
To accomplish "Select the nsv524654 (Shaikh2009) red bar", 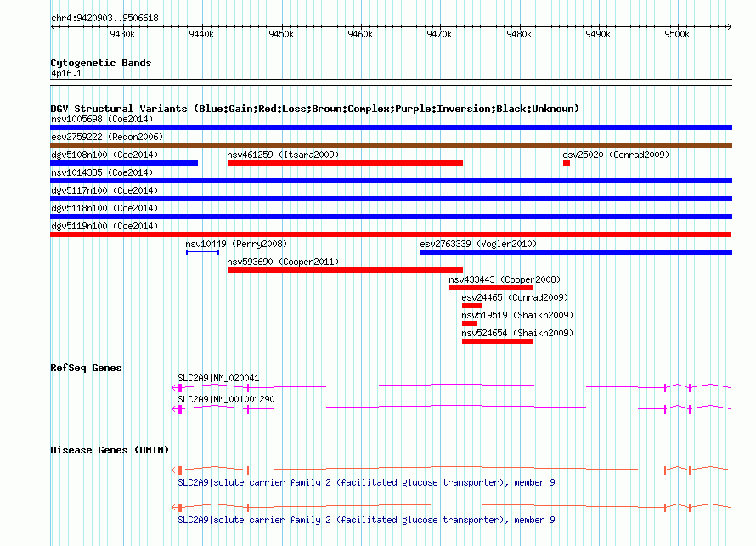I will pyautogui.click(x=497, y=341).
